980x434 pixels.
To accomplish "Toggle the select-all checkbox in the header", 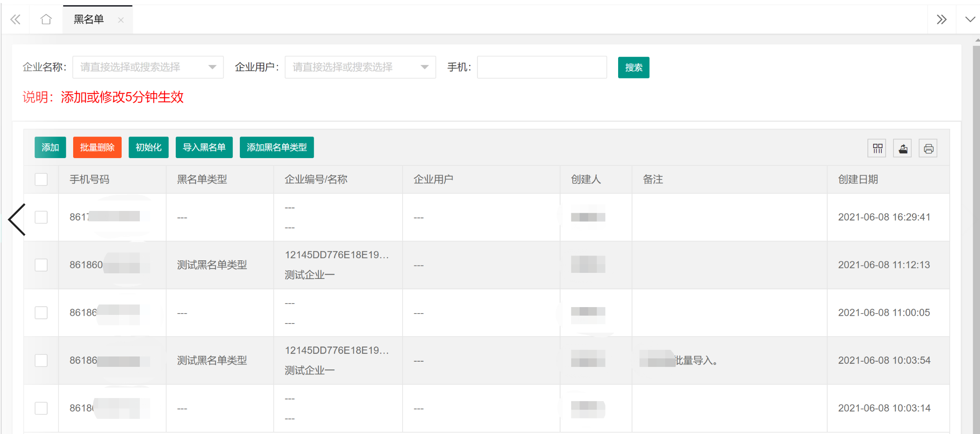I will pos(41,179).
